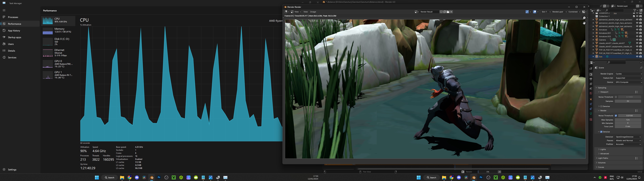Toggle the overlays icon in the Blender Render header

click(x=534, y=12)
